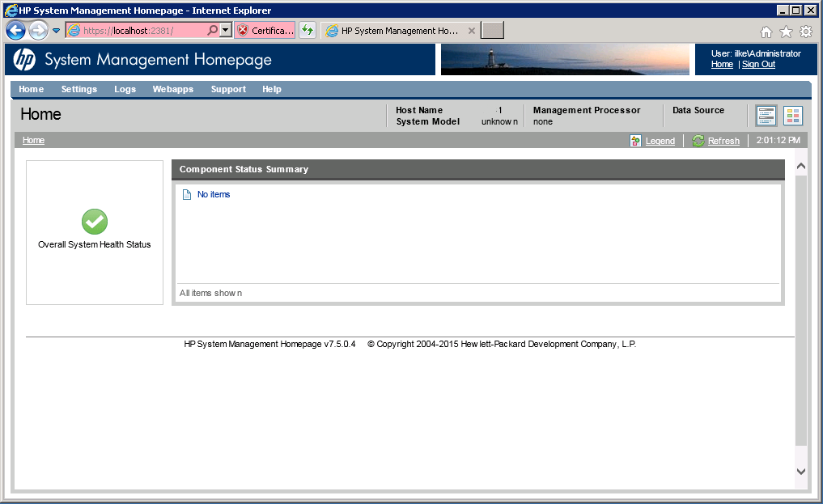This screenshot has height=504, width=823.
Task: Expand the address bar autocomplete dropdown
Action: coord(226,31)
